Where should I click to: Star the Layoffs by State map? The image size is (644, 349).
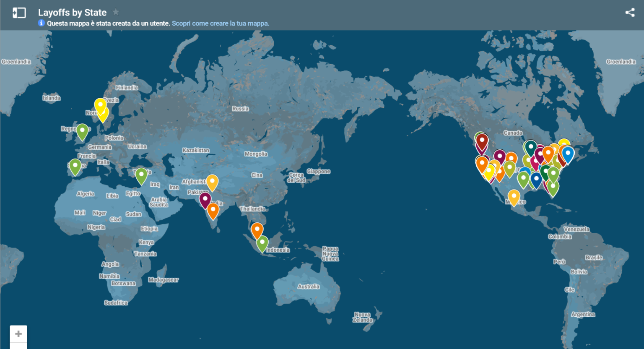tap(116, 12)
